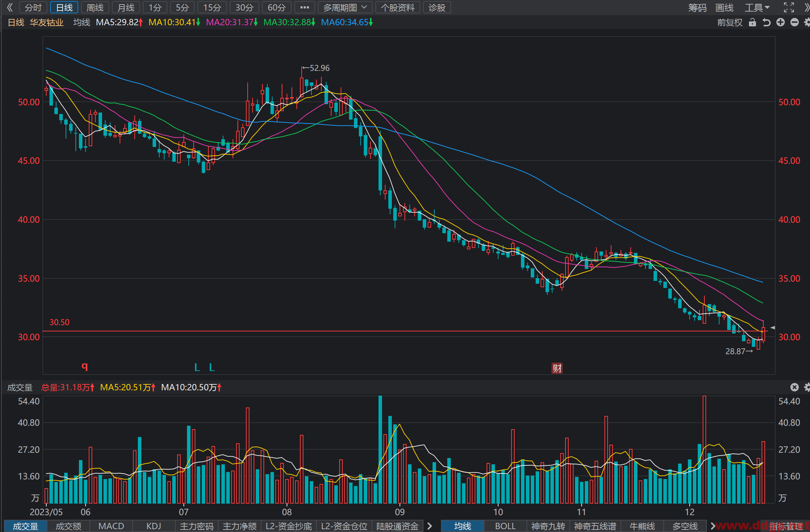Open the 多周期图 dropdown
Viewport: 810px width, 532px height.
(x=345, y=7)
